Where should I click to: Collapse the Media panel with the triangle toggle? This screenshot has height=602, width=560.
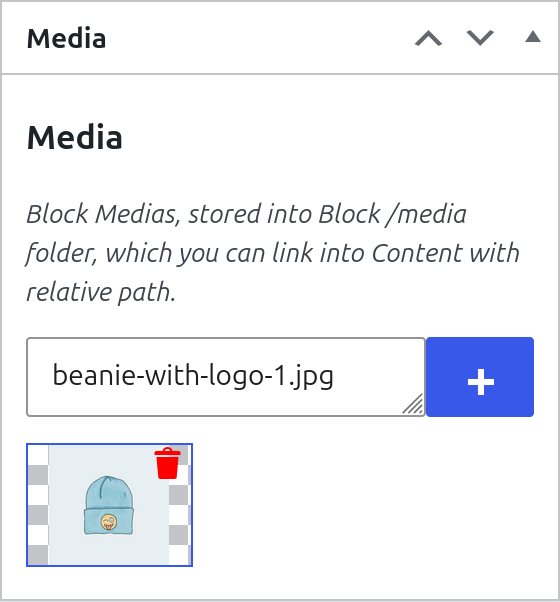[533, 37]
